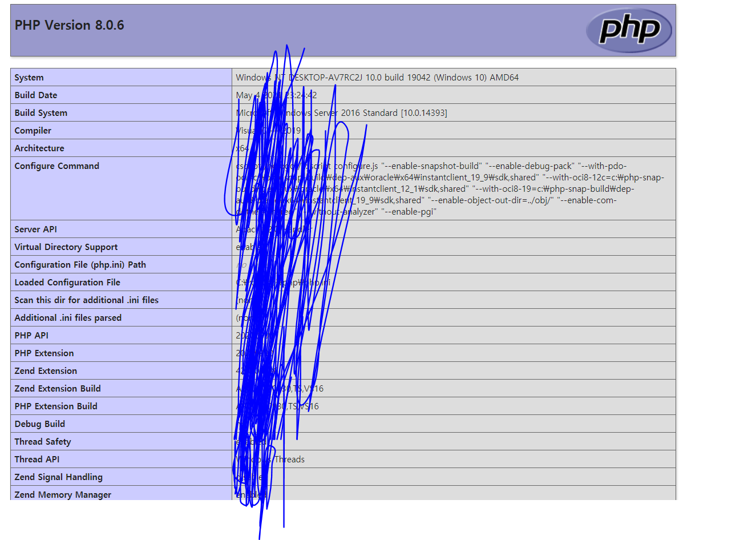This screenshot has width=756, height=540.
Task: Select "Configuration File (php.ini) Path" label
Action: [x=80, y=265]
